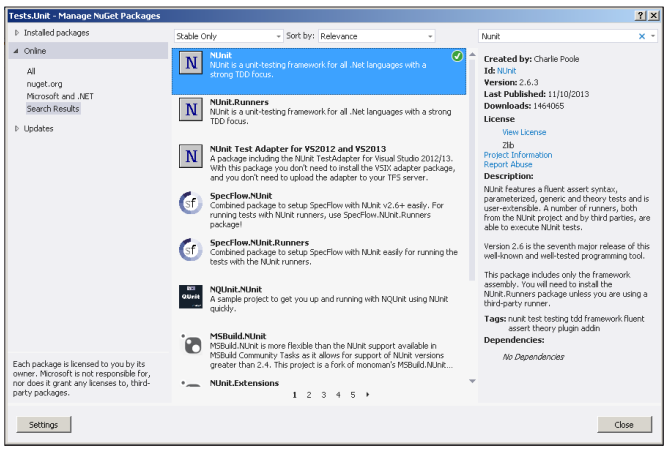This screenshot has width=669, height=449.
Task: Select Search Results item
Action: 53,109
